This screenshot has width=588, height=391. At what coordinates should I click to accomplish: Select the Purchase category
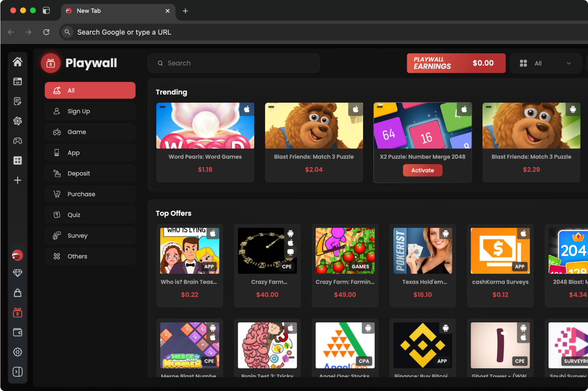pos(90,194)
